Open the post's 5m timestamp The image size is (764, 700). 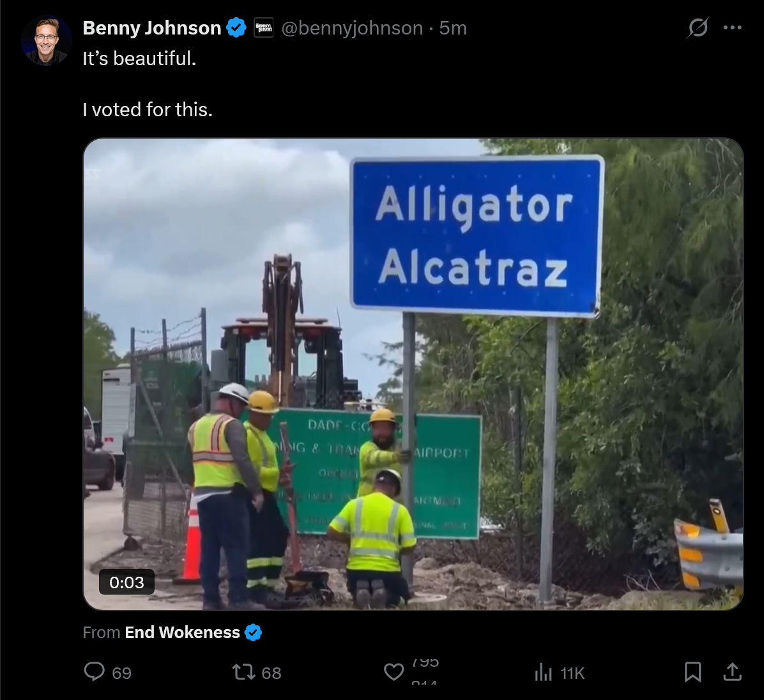[453, 28]
